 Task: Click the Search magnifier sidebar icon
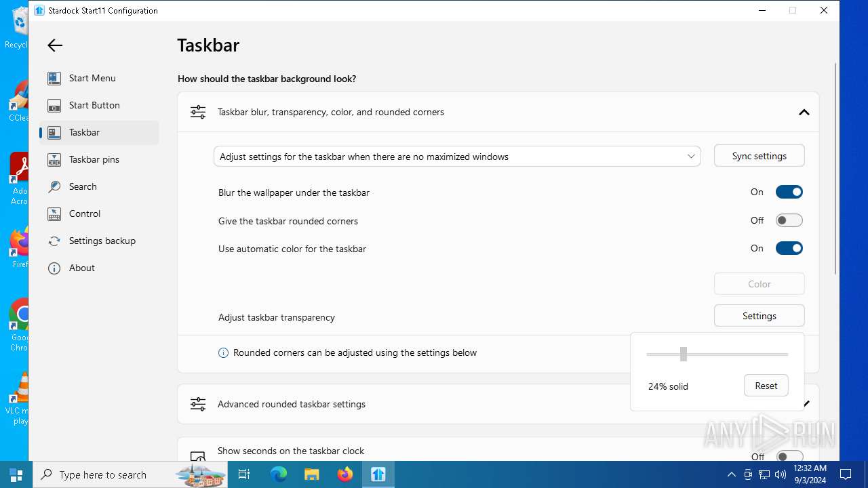[54, 186]
